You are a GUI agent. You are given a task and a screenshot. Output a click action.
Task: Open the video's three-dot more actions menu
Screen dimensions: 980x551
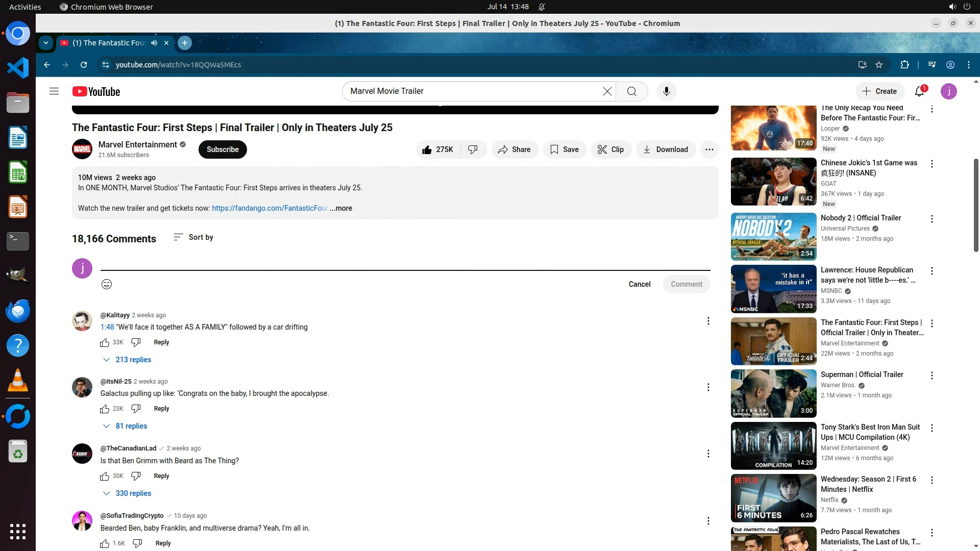tap(709, 149)
